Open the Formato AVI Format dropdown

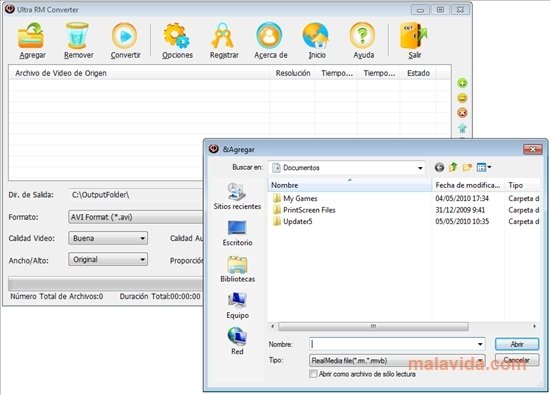[x=135, y=217]
